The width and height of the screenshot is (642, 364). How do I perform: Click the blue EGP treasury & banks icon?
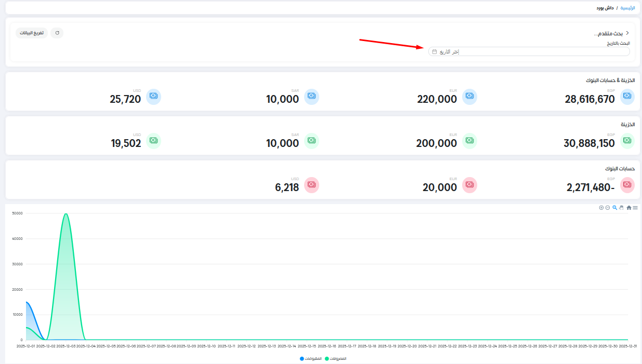click(627, 97)
